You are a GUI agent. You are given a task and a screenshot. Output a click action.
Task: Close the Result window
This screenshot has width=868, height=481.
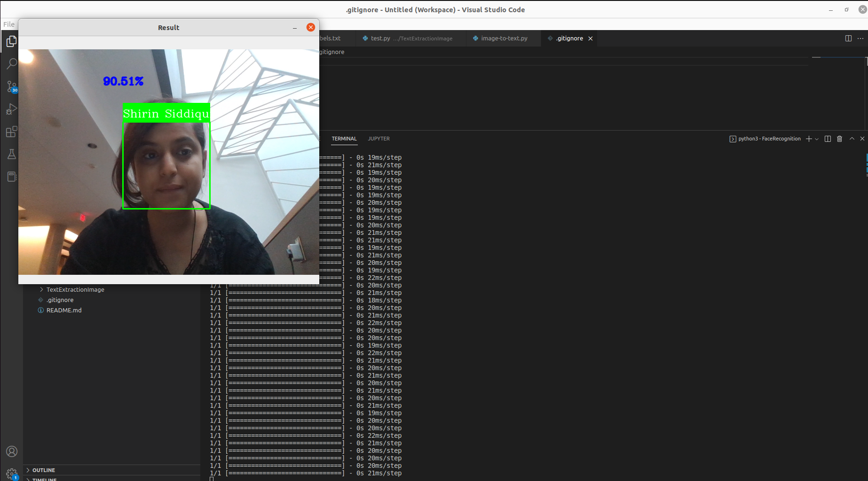[311, 27]
